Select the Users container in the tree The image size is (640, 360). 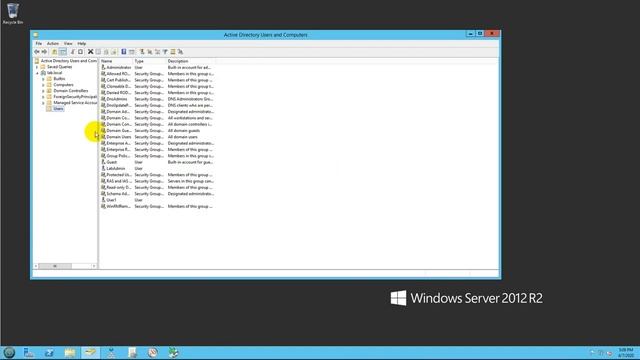coord(58,109)
